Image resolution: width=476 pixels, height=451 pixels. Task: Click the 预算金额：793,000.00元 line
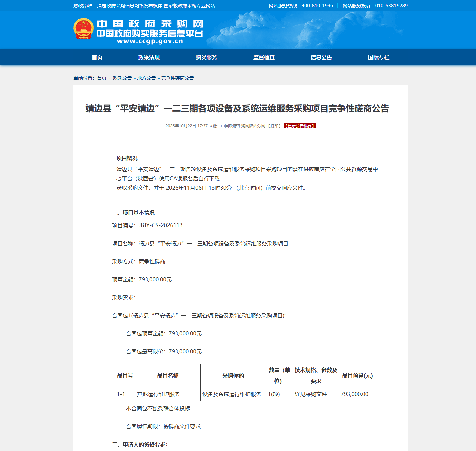[142, 279]
